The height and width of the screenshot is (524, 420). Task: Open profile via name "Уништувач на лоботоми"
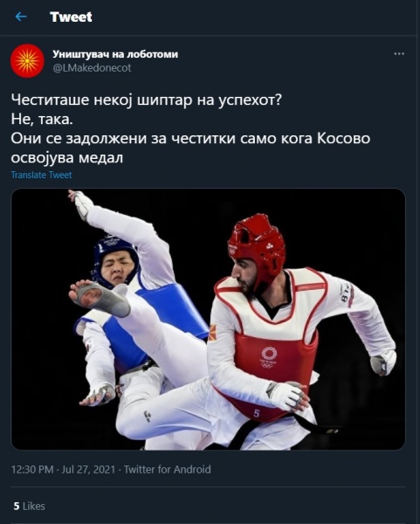tap(115, 54)
